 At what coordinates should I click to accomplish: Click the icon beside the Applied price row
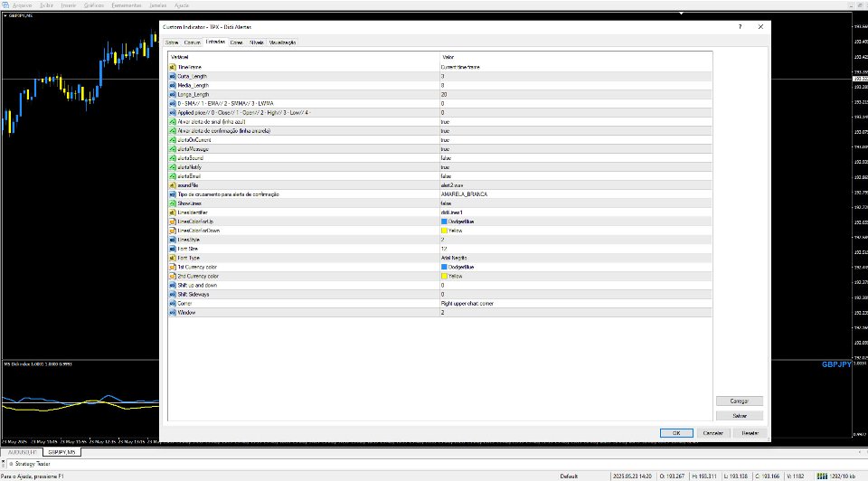173,112
